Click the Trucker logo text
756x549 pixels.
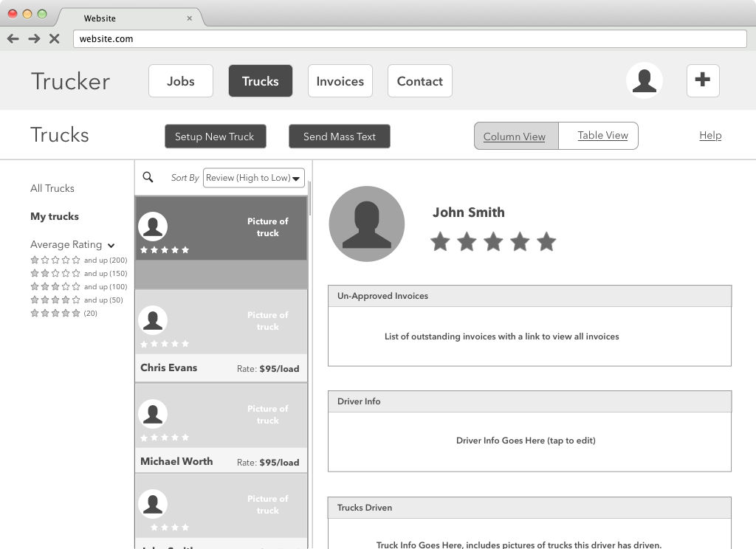(70, 81)
